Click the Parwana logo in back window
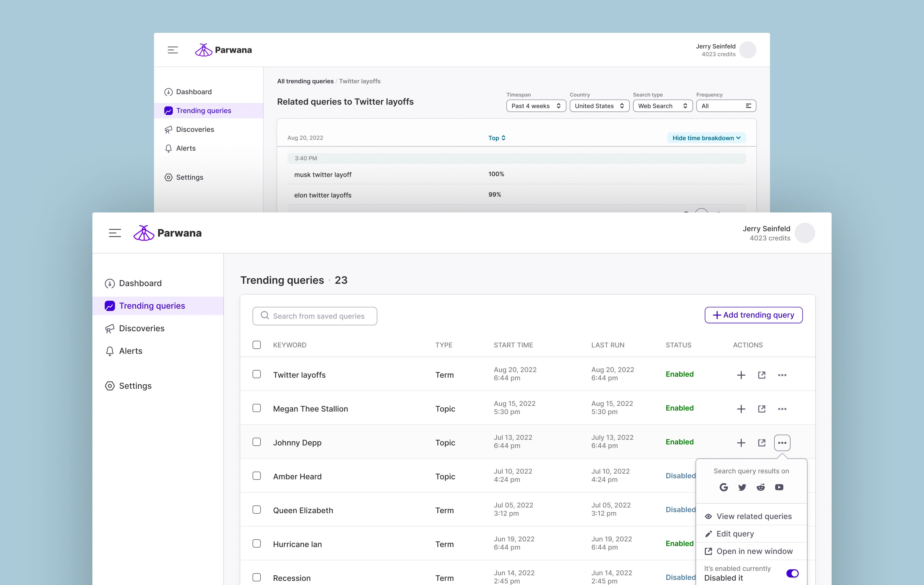Viewport: 924px width, 585px height. [x=223, y=50]
